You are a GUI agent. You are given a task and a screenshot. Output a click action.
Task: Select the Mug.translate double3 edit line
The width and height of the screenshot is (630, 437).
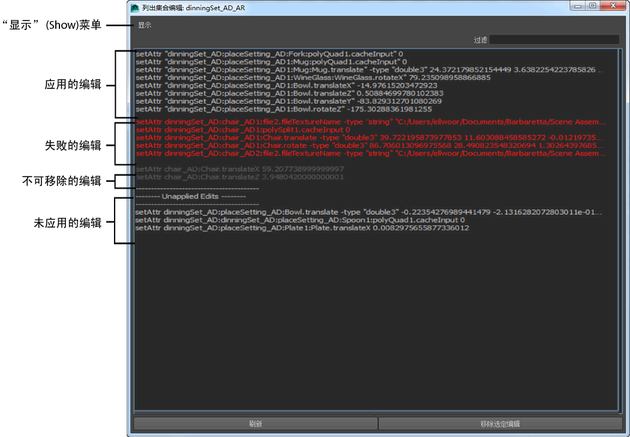coord(369,69)
